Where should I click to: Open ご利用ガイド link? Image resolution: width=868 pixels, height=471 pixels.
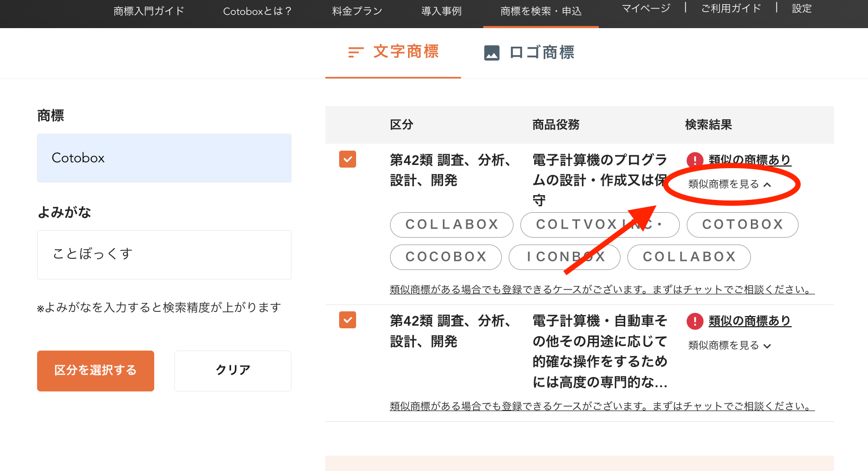click(x=731, y=8)
